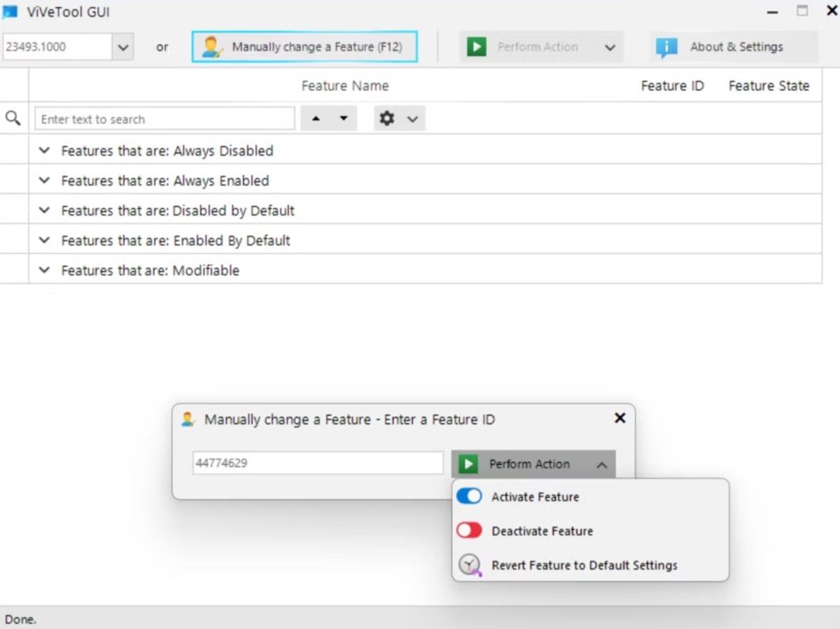Expand Features that are: Always Enabled
Image resolution: width=840 pixels, height=629 pixels.
(x=44, y=181)
